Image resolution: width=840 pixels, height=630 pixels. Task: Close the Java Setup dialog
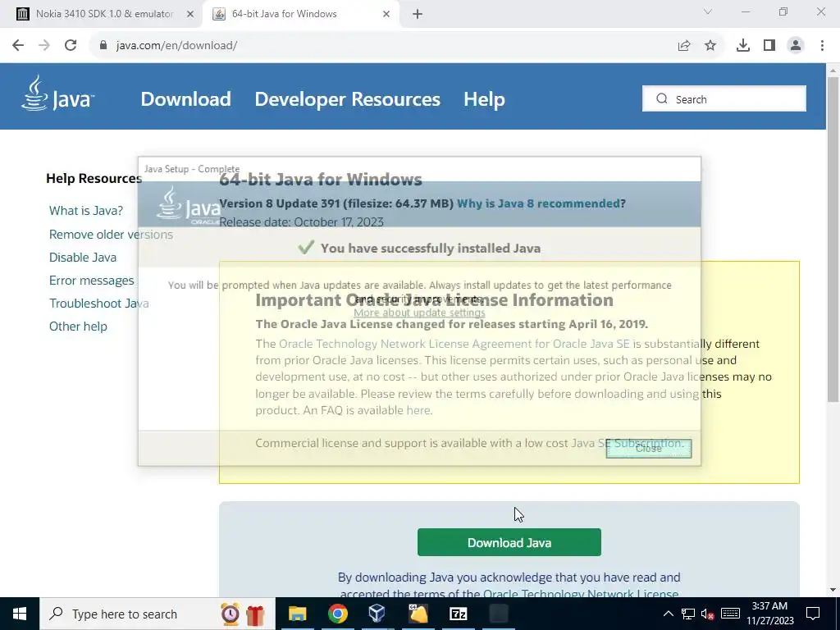(649, 449)
